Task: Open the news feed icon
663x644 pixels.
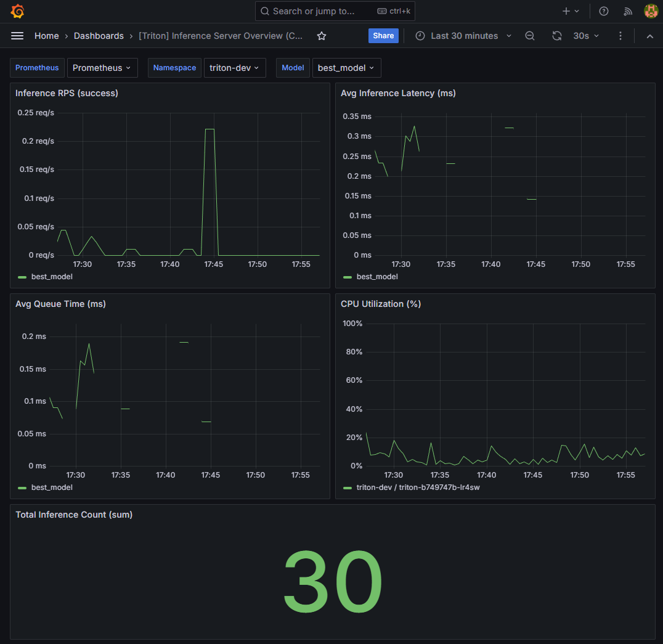Action: pos(627,10)
